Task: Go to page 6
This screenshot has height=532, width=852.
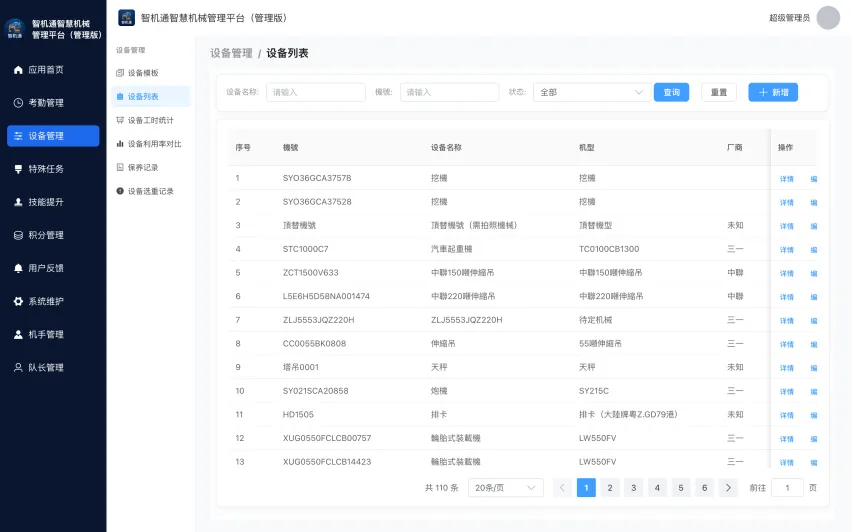Action: tap(704, 488)
